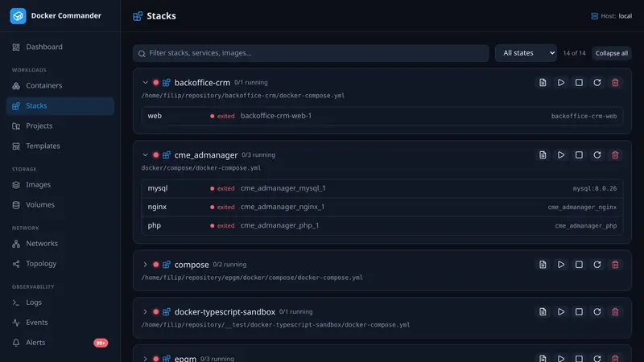
Task: Click the compose stack icon
Action: pyautogui.click(x=166, y=265)
